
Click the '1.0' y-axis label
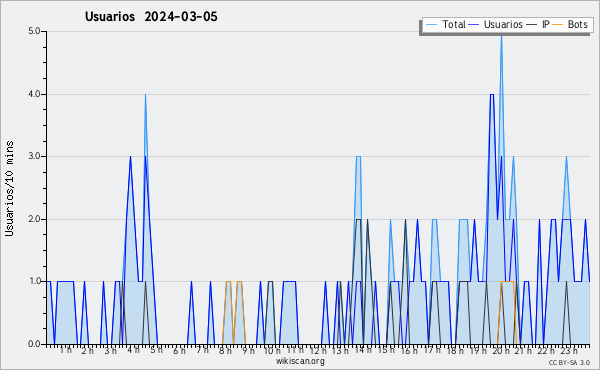pos(34,282)
